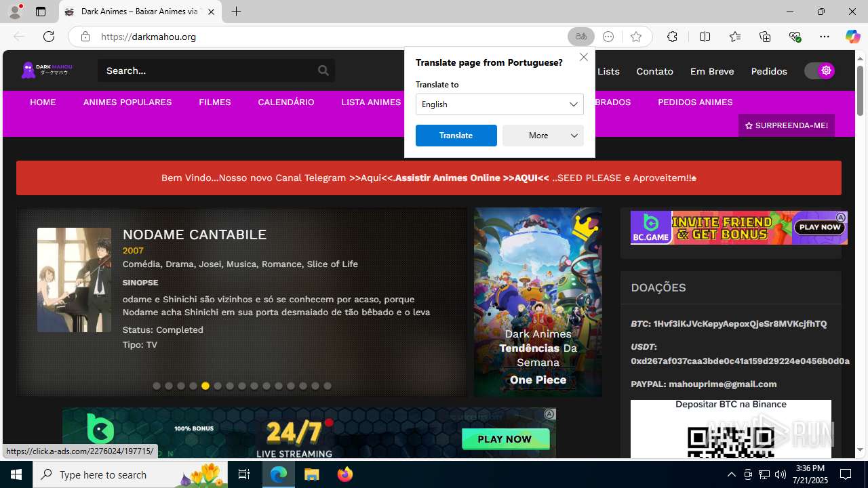Click the browser profile avatar icon
Viewport: 868px width, 488px height.
[14, 12]
